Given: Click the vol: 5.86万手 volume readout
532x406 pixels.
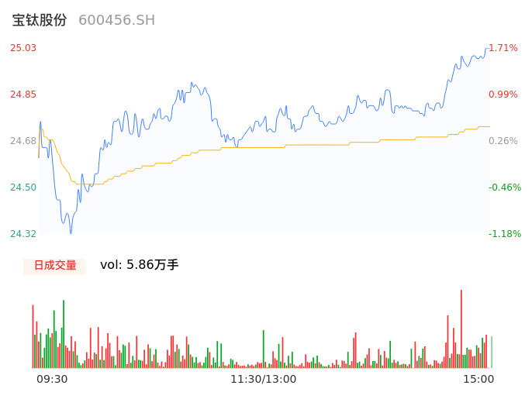Looking at the screenshot, I should 140,265.
